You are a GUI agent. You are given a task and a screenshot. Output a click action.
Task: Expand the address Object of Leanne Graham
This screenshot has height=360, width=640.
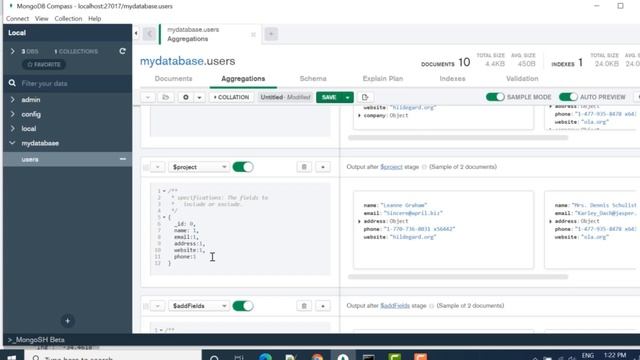pos(359,221)
